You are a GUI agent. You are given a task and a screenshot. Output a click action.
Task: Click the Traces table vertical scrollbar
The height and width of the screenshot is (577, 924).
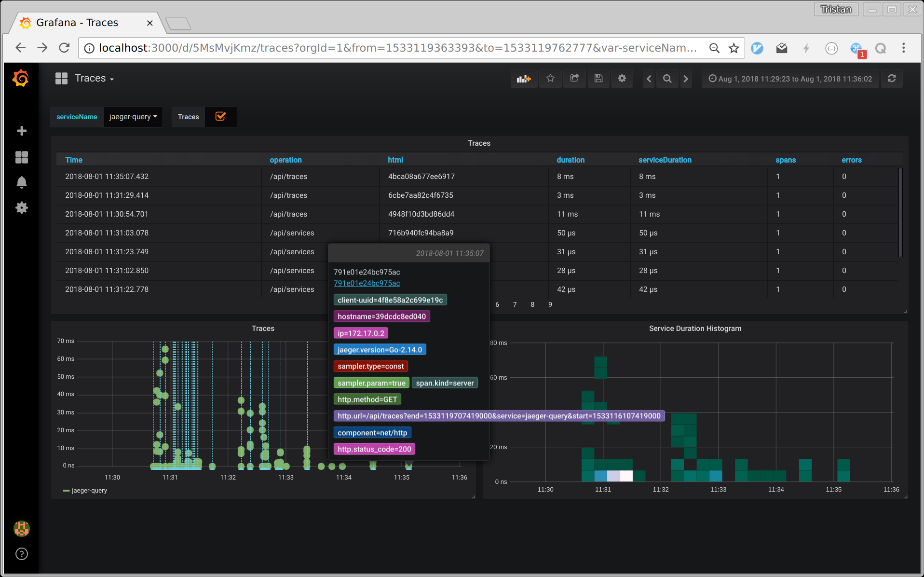click(x=900, y=212)
